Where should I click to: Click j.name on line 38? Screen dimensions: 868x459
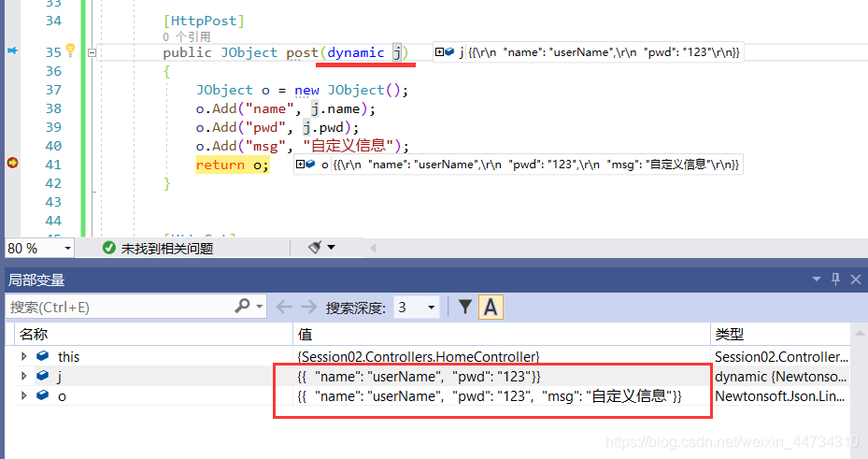[334, 108]
